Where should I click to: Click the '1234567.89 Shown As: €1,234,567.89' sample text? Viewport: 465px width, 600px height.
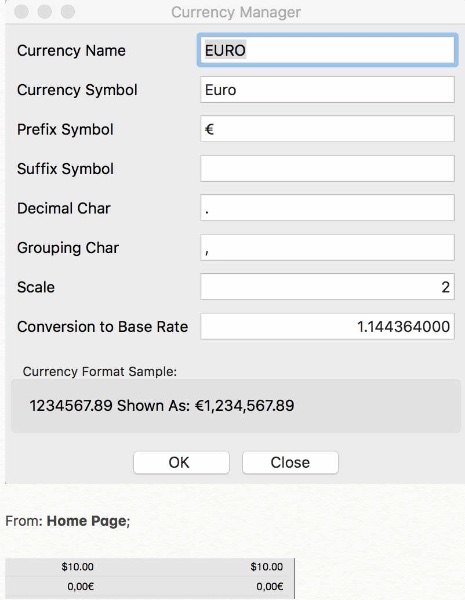tap(162, 406)
